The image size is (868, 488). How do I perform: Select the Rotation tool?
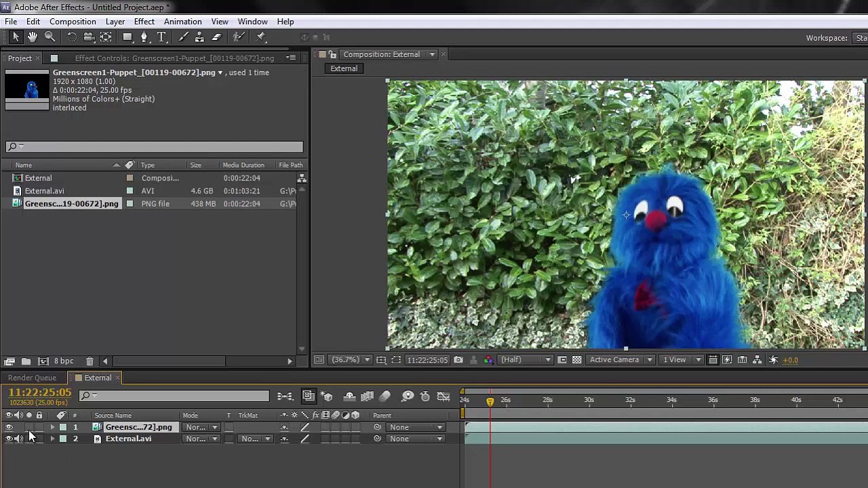[72, 37]
